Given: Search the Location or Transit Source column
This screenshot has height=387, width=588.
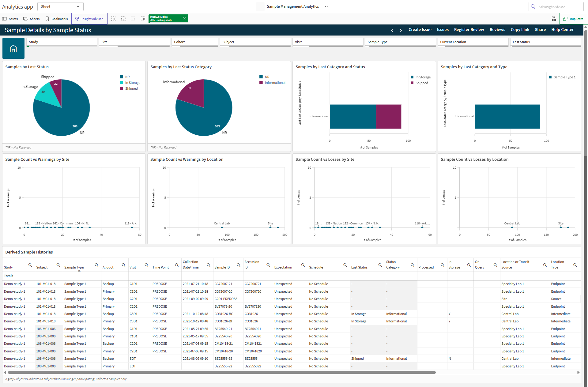Looking at the screenshot, I should (x=545, y=265).
